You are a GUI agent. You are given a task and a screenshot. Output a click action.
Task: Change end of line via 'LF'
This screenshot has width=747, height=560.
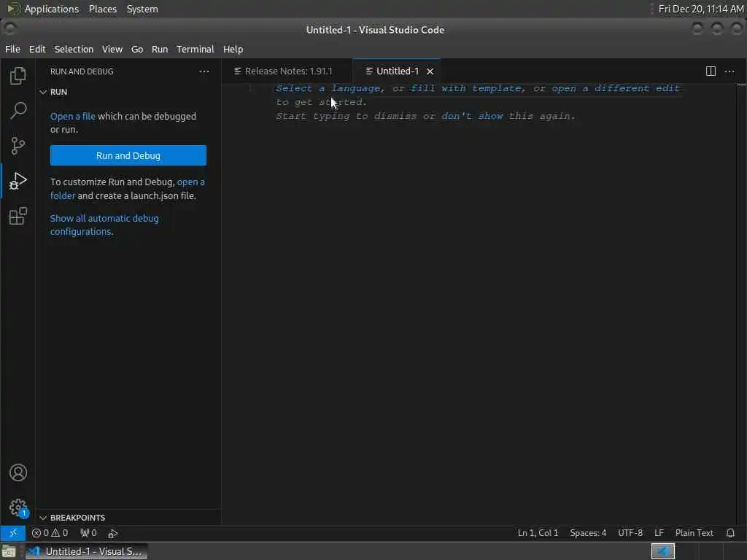pyautogui.click(x=659, y=533)
